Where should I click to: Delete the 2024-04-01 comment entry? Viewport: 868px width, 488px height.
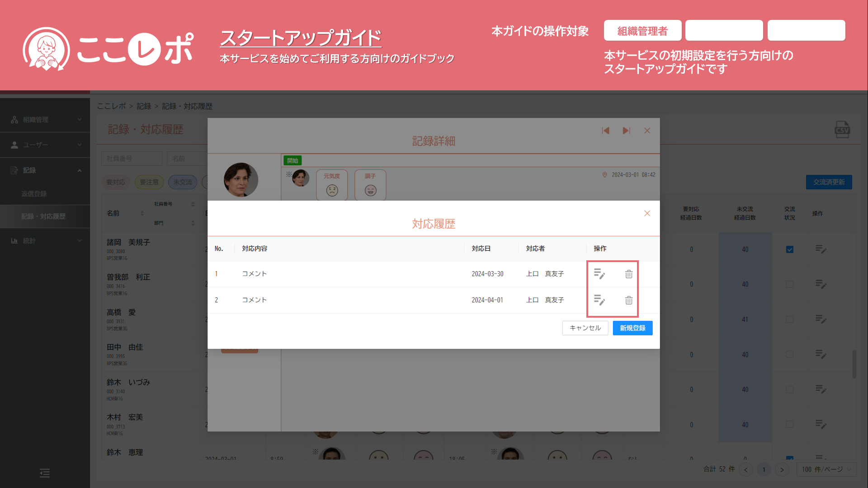628,300
